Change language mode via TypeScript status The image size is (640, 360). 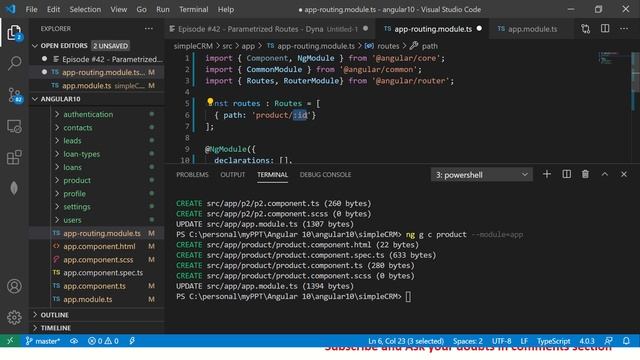point(553,341)
